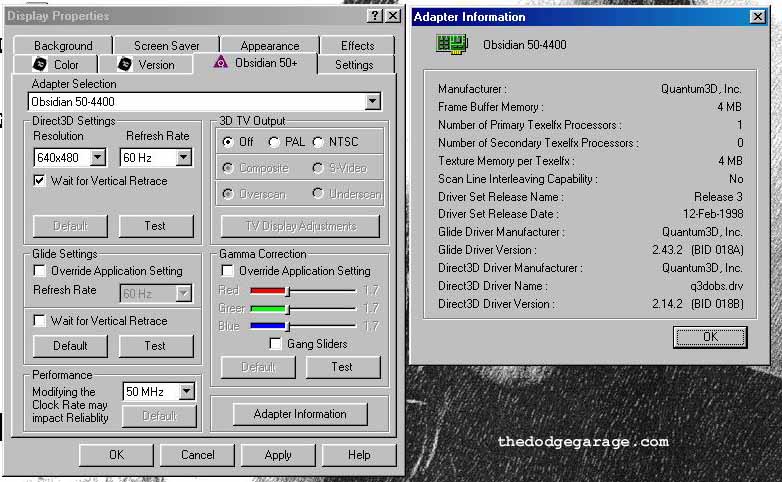
Task: Open the Effects tab
Action: point(357,45)
